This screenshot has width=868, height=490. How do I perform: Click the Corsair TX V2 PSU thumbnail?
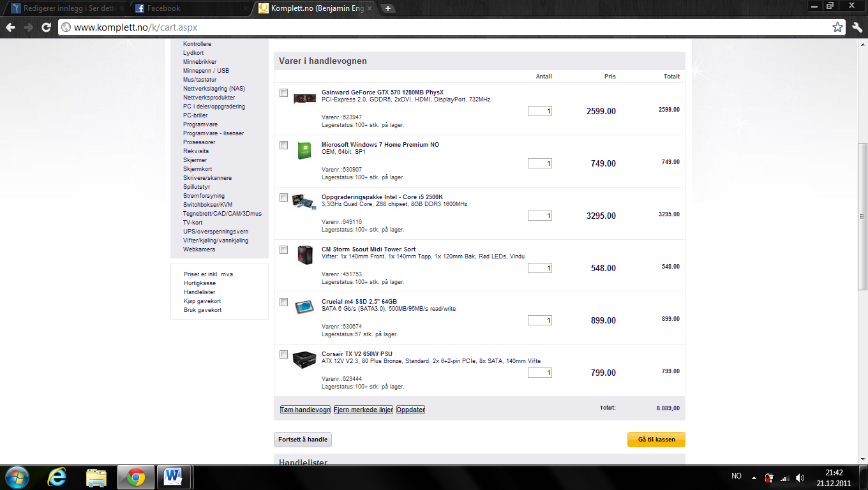click(304, 360)
